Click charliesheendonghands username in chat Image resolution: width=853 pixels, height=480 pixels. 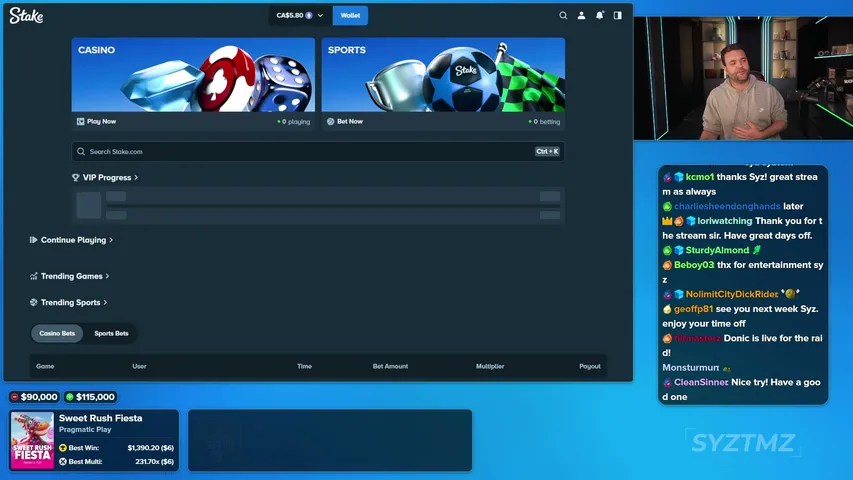click(727, 206)
